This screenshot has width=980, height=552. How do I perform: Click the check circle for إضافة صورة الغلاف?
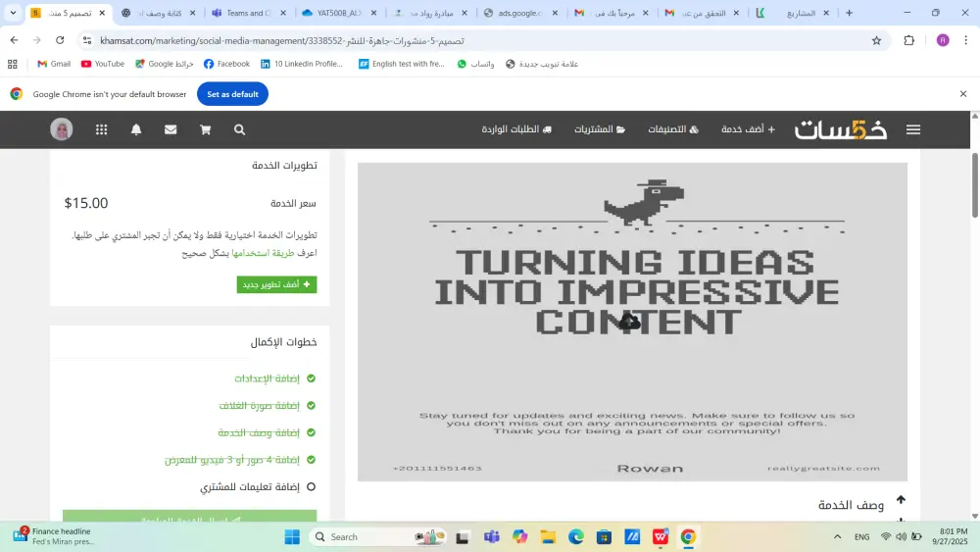pos(312,405)
